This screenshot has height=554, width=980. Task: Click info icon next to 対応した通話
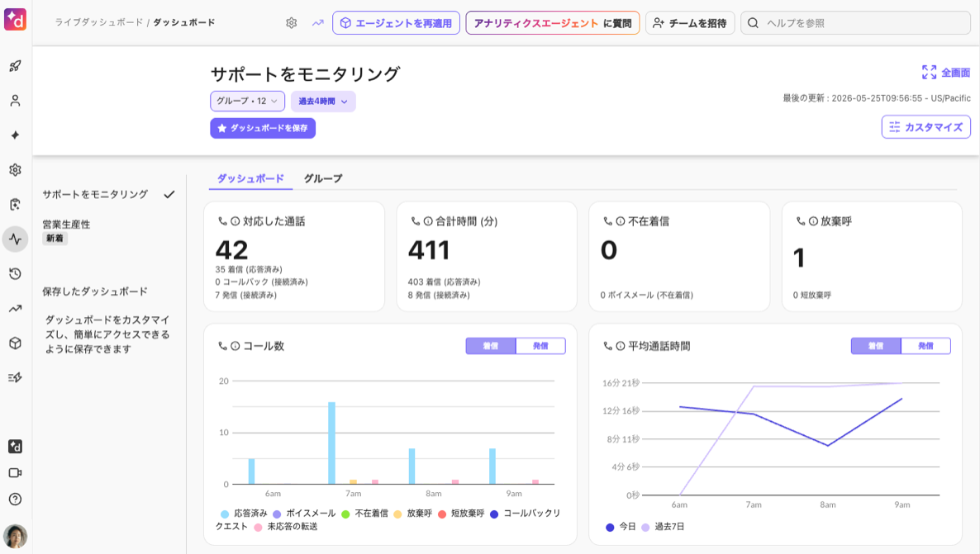[235, 221]
